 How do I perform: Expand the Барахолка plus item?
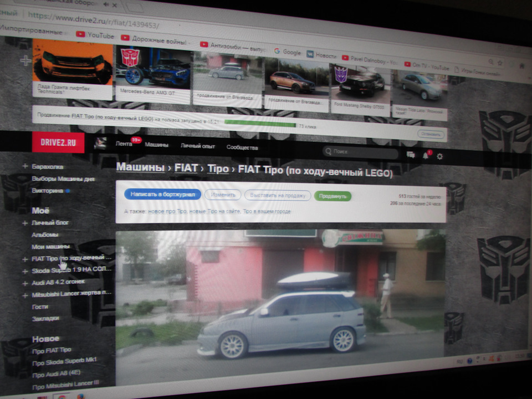coord(25,166)
